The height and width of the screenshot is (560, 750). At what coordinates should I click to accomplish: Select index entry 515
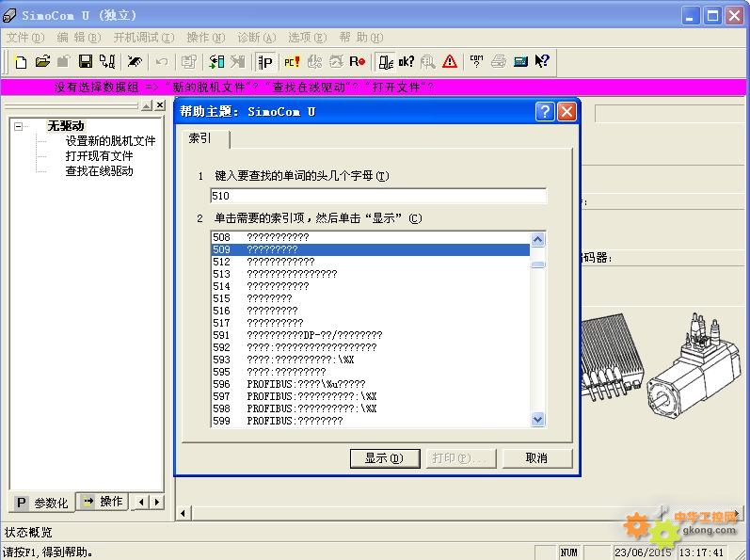click(x=371, y=298)
